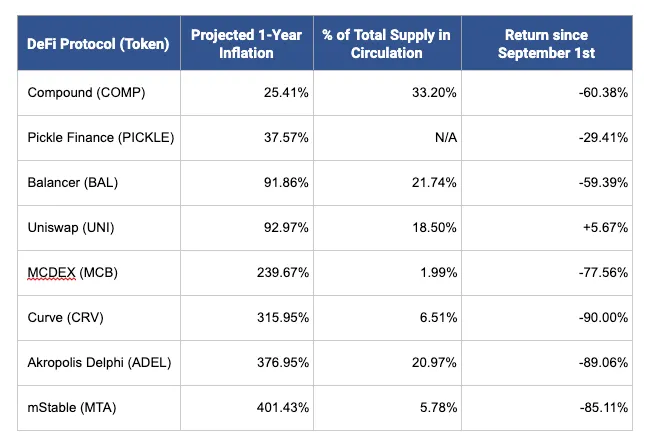
Task: Select Balancer's 21.74% supply value
Action: [434, 182]
